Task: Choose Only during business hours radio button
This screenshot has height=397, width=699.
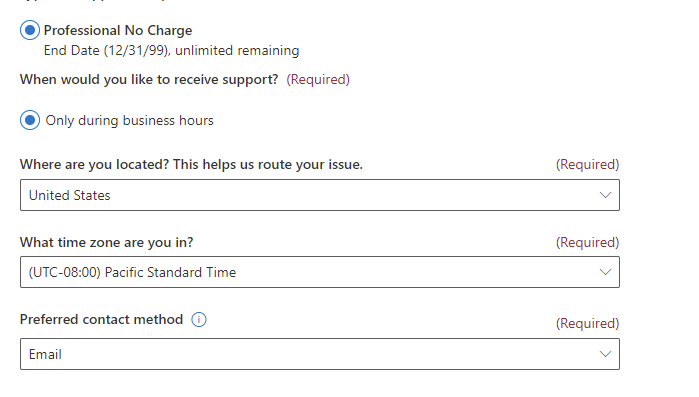Action: click(x=30, y=120)
